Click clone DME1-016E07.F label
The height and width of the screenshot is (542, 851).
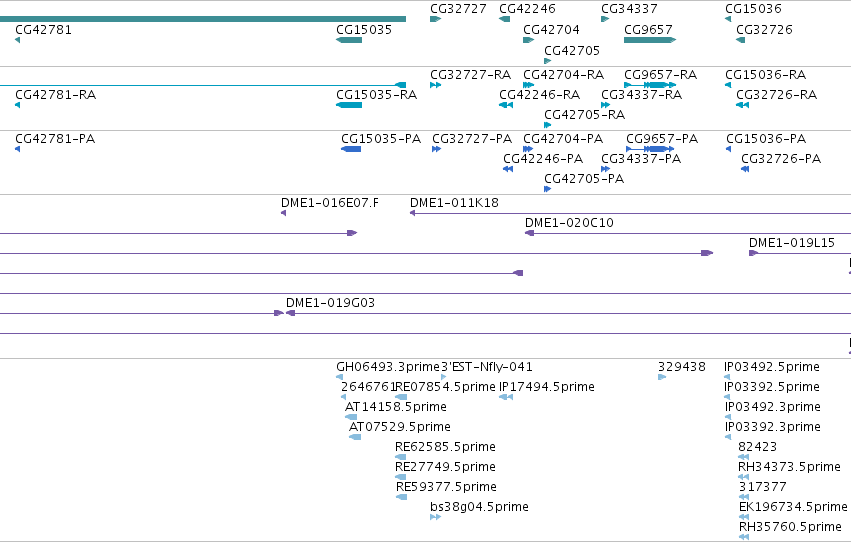[x=330, y=202]
